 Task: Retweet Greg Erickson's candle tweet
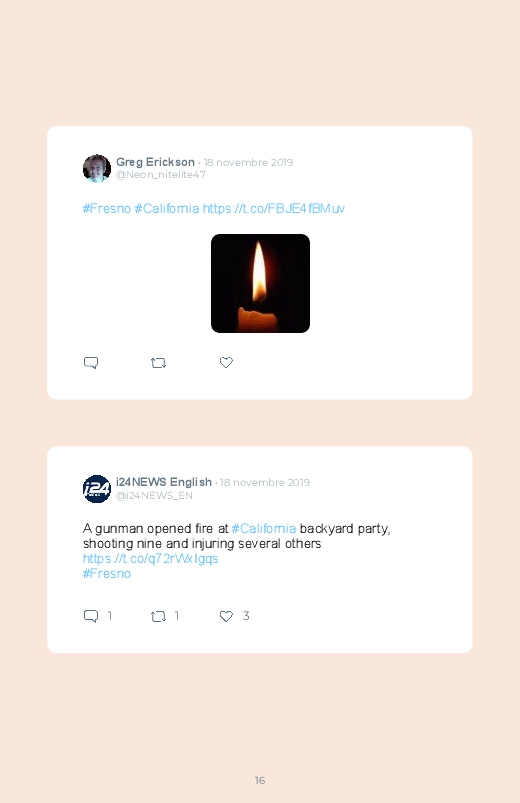click(x=158, y=363)
